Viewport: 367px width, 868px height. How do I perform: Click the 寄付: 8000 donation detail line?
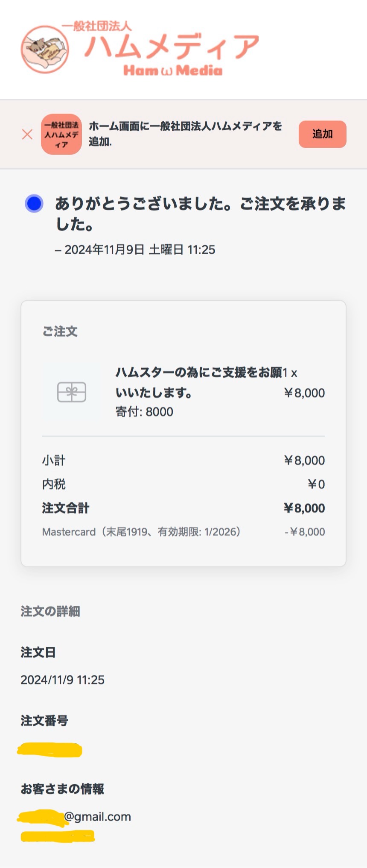(144, 412)
